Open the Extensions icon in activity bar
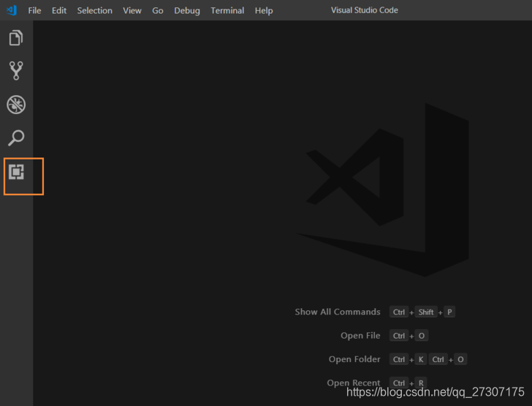The height and width of the screenshot is (406, 532). click(16, 172)
